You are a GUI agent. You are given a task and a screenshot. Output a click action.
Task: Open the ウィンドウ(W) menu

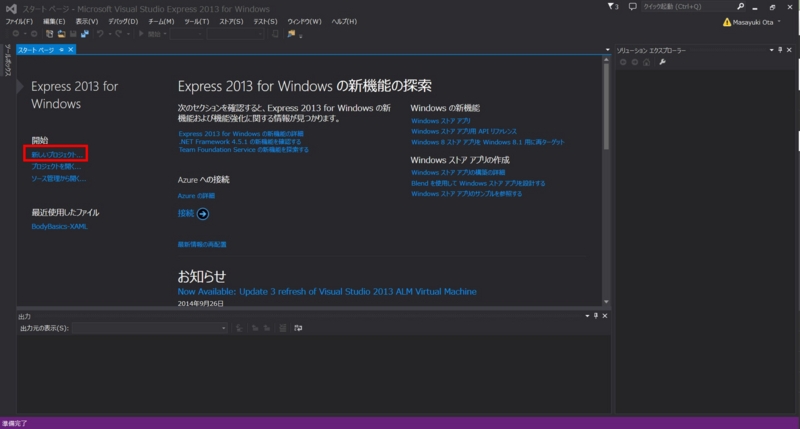tap(304, 21)
